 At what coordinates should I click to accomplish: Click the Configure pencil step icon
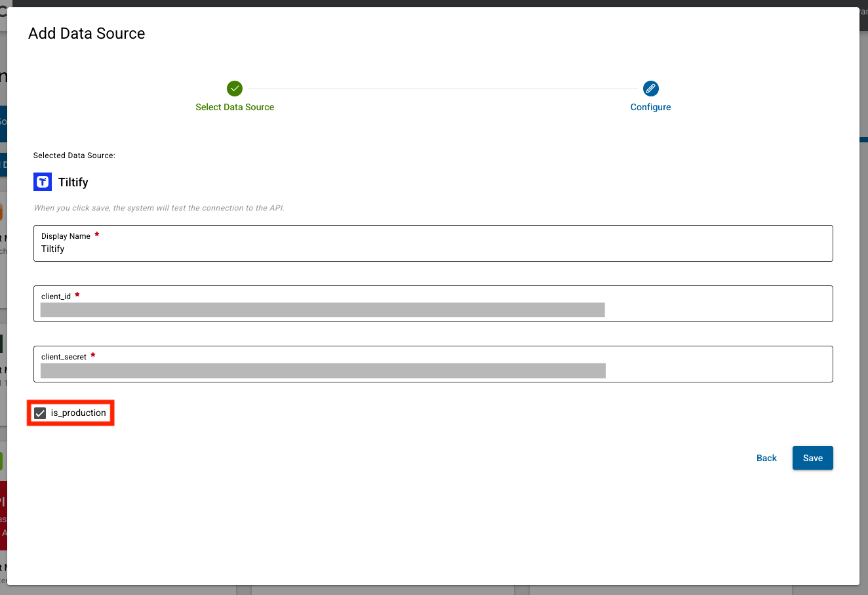(x=650, y=89)
